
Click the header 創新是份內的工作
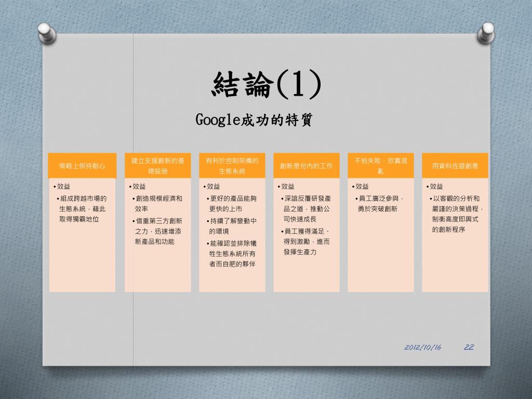pos(307,166)
